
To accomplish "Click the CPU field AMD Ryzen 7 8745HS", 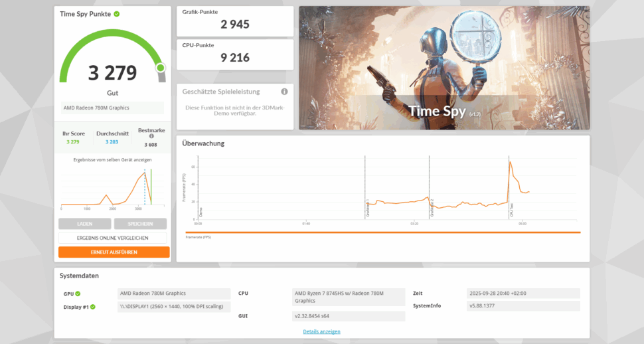I will (x=349, y=297).
